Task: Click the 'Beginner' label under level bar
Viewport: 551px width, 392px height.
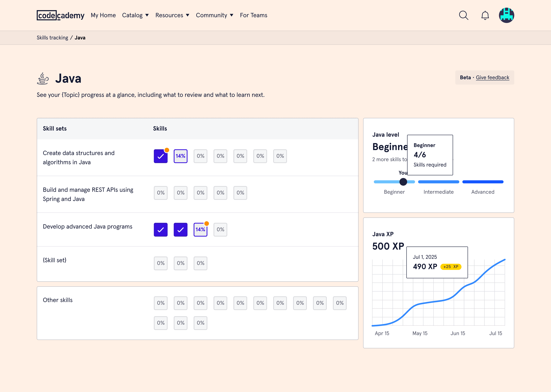Action: click(x=394, y=192)
